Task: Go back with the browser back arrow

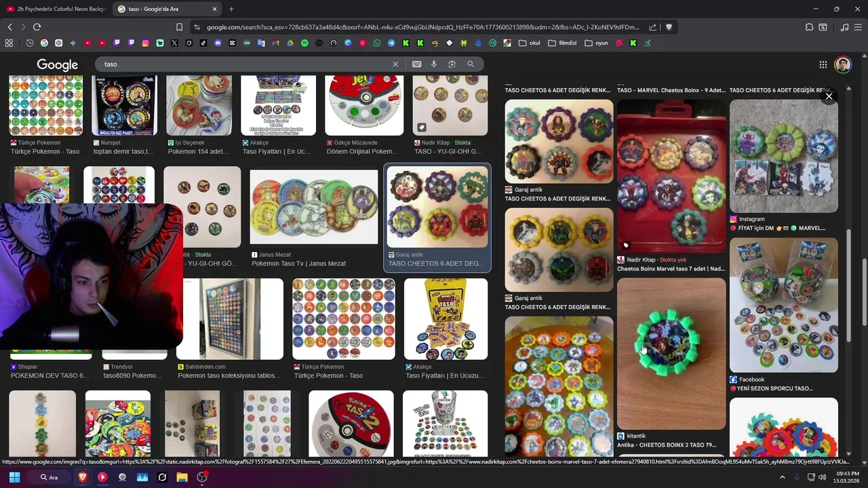Action: pyautogui.click(x=9, y=27)
